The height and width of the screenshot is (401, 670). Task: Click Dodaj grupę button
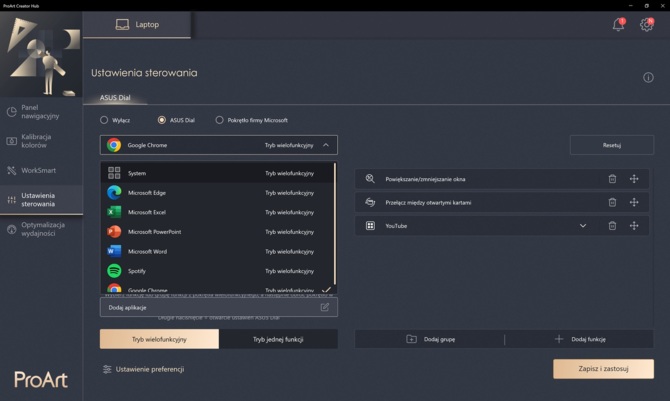pos(430,339)
